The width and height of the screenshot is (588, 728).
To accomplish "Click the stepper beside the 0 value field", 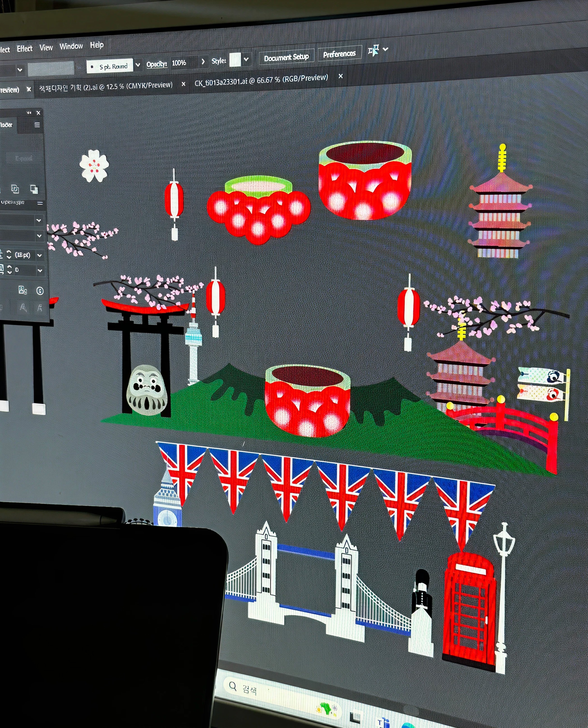I will coord(9,270).
